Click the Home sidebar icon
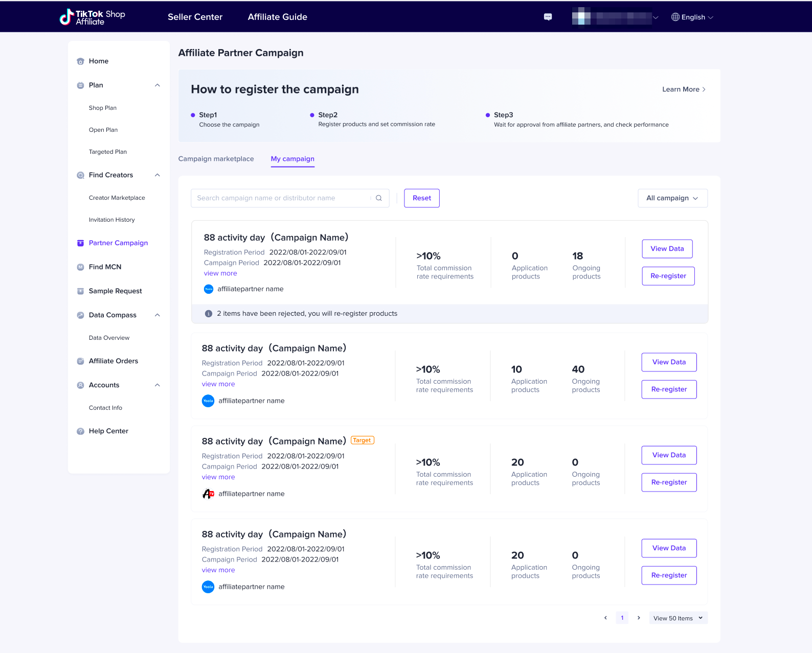 coord(80,61)
